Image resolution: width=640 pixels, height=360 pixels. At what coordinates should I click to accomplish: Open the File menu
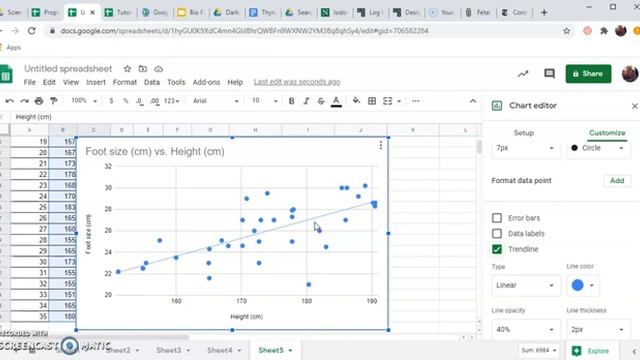click(29, 82)
